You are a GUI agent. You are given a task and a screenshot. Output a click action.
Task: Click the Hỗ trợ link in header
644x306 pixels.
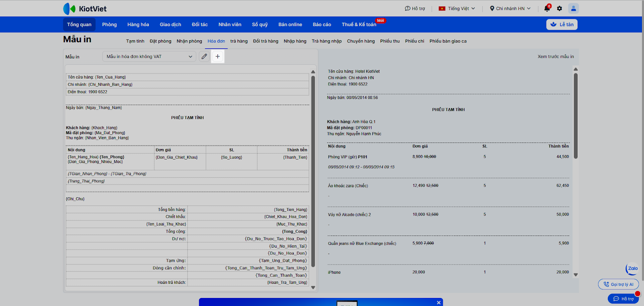coord(415,8)
